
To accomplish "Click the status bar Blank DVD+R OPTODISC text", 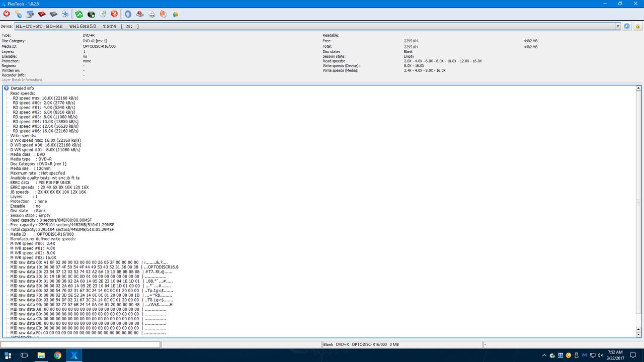I will point(361,344).
